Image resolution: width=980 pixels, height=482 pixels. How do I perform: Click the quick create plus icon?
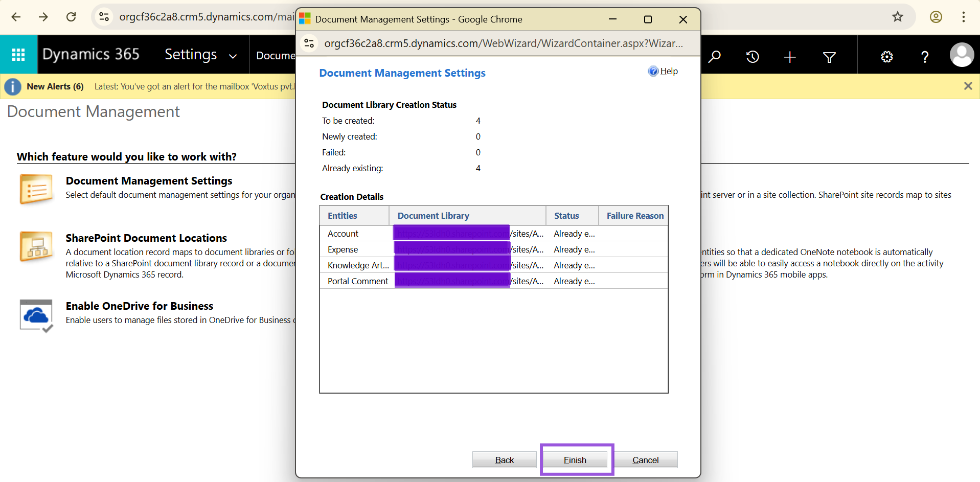click(790, 57)
